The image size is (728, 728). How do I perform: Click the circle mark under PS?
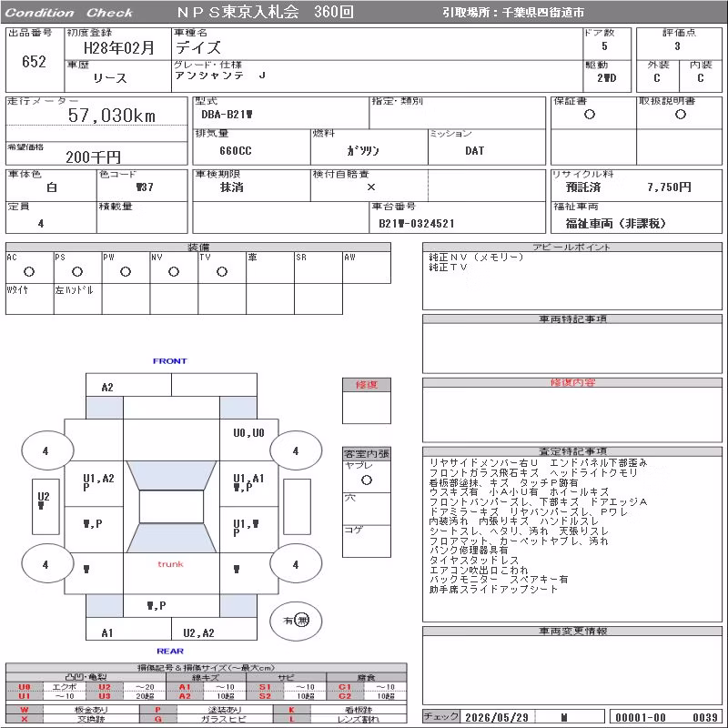[x=77, y=271]
